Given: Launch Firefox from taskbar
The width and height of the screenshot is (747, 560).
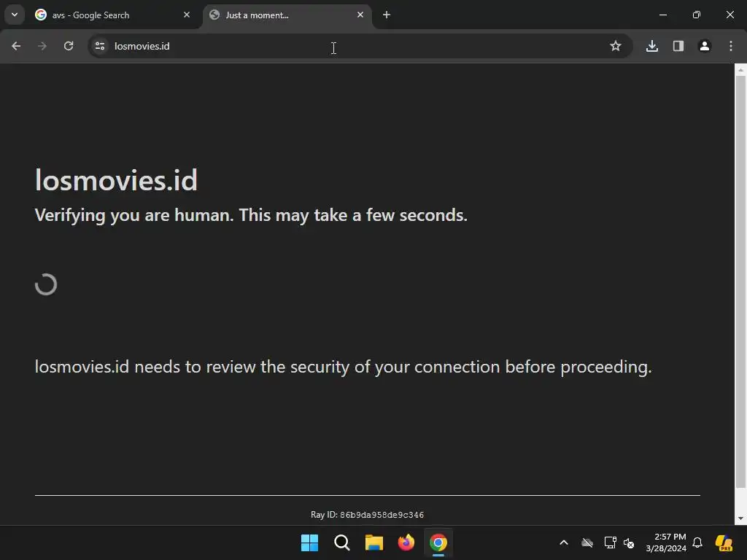Looking at the screenshot, I should point(406,542).
